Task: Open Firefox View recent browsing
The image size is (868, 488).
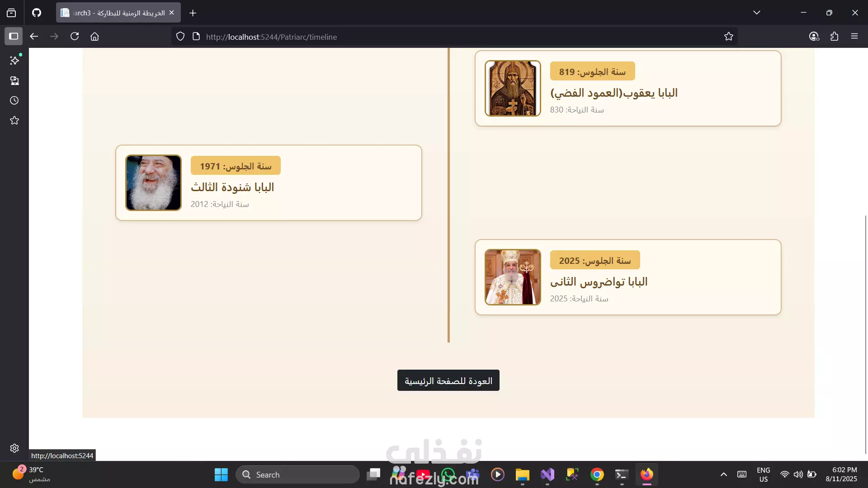Action: 11,13
